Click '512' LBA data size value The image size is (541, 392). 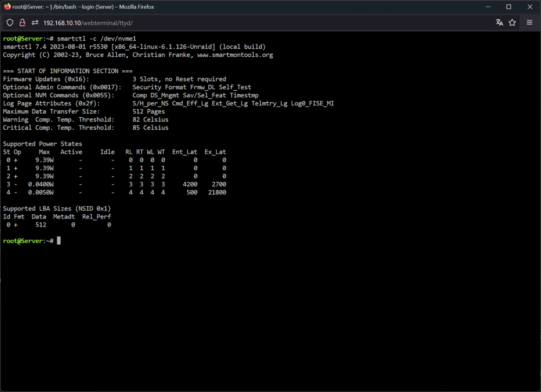(41, 225)
